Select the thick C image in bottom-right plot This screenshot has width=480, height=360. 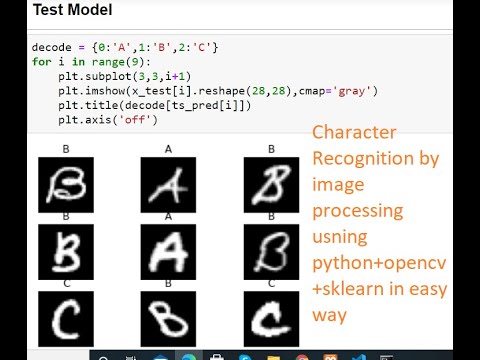pyautogui.click(x=271, y=319)
